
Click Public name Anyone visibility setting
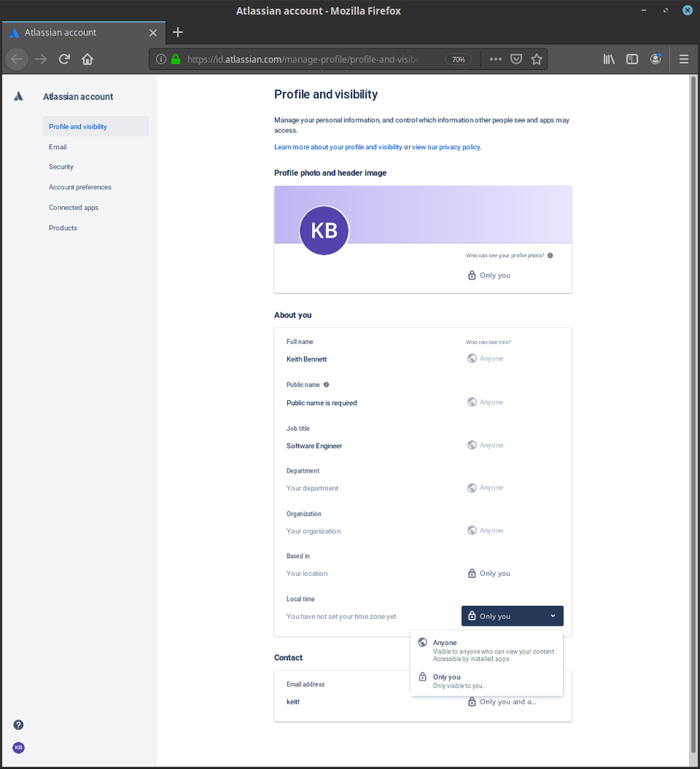tap(486, 402)
